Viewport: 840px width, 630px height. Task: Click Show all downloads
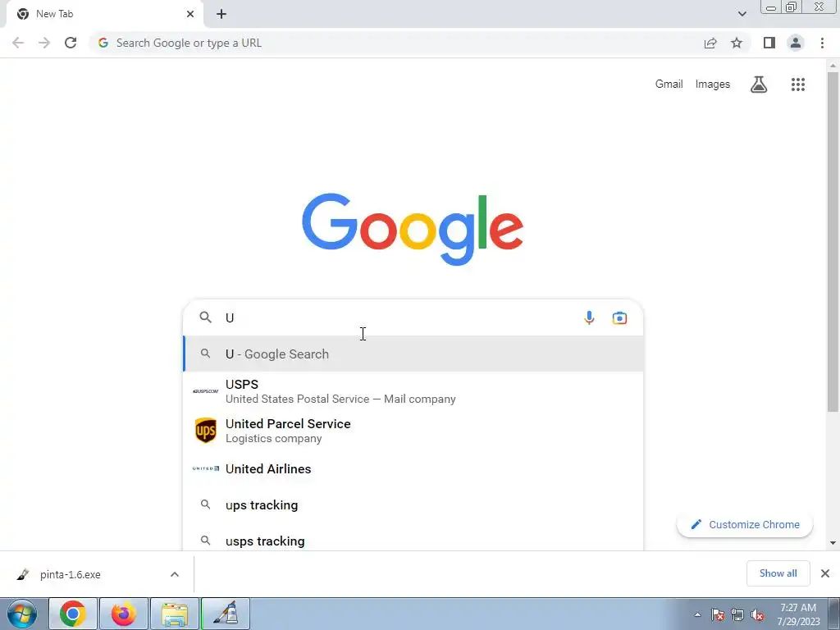pyautogui.click(x=778, y=573)
